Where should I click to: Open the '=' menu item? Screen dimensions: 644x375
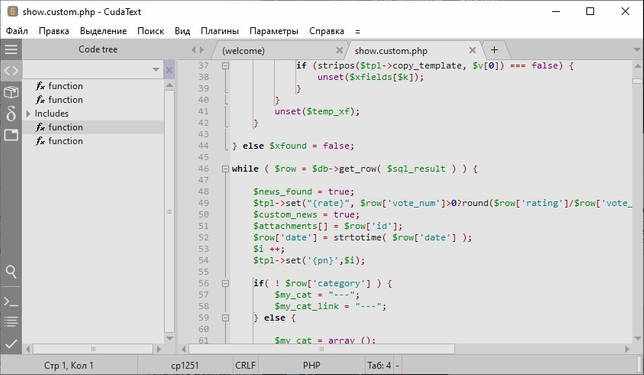[x=357, y=31]
